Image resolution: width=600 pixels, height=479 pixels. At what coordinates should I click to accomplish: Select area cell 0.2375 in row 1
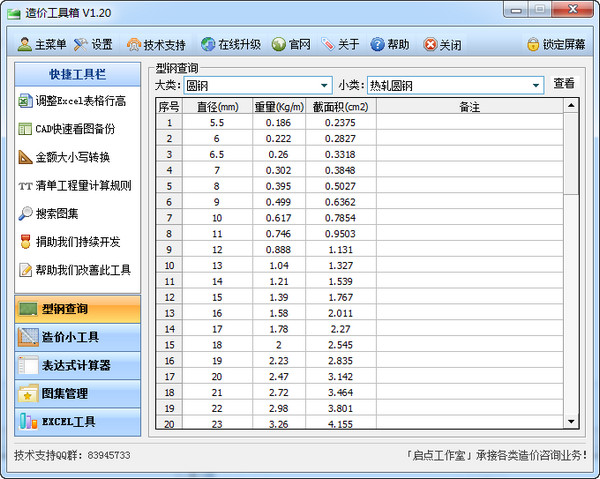click(x=341, y=122)
